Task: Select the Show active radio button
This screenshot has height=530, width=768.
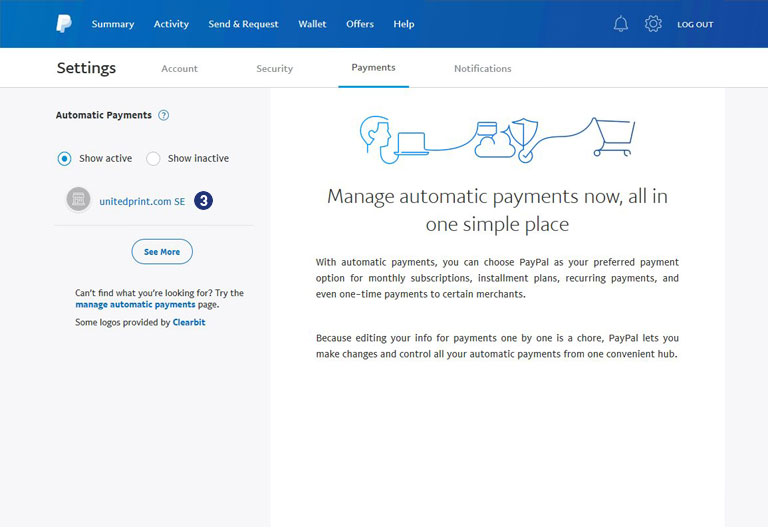Action: click(65, 158)
